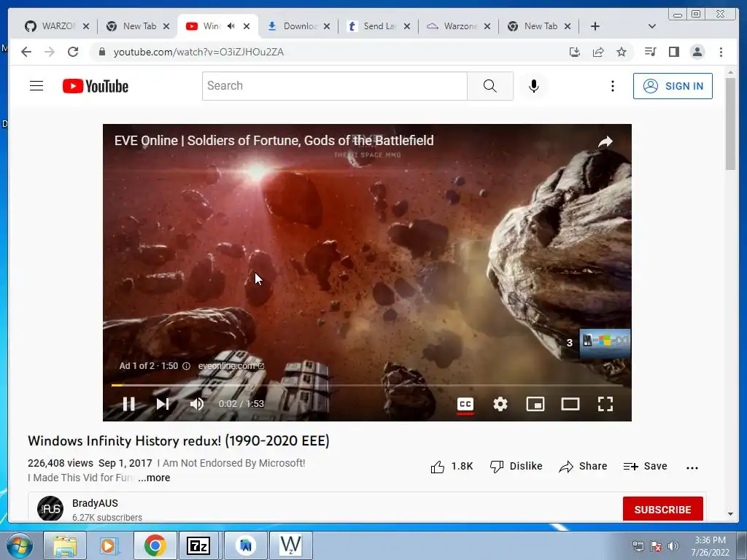This screenshot has width=747, height=560.
Task: Expand description with ...more
Action: pyautogui.click(x=154, y=478)
